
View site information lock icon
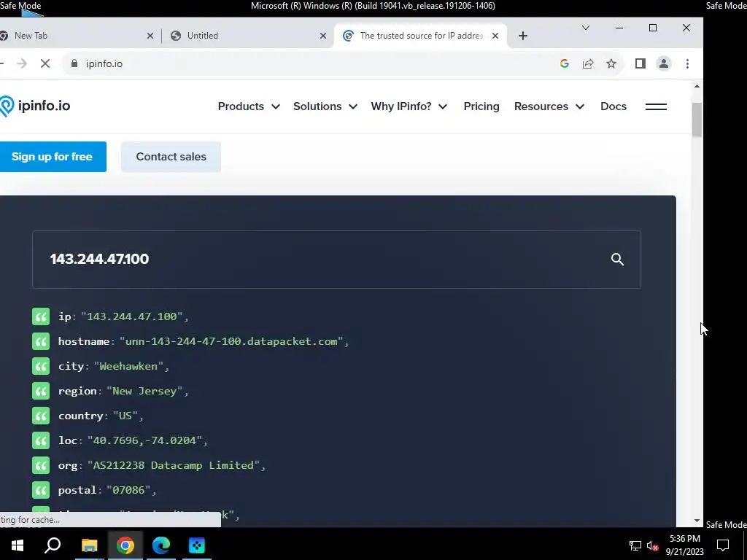[x=74, y=64]
